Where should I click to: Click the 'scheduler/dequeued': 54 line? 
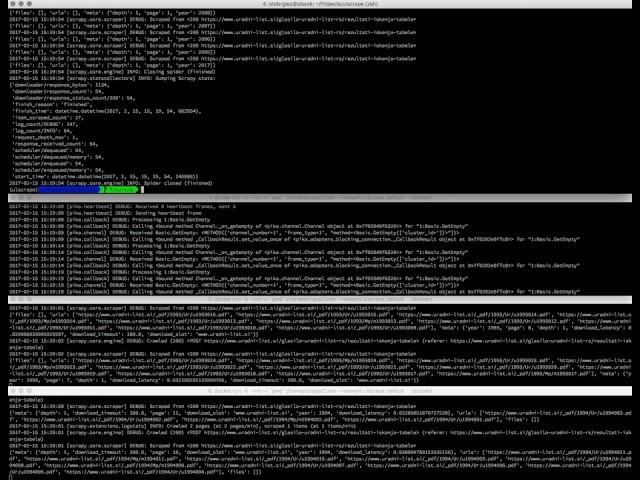48,150
